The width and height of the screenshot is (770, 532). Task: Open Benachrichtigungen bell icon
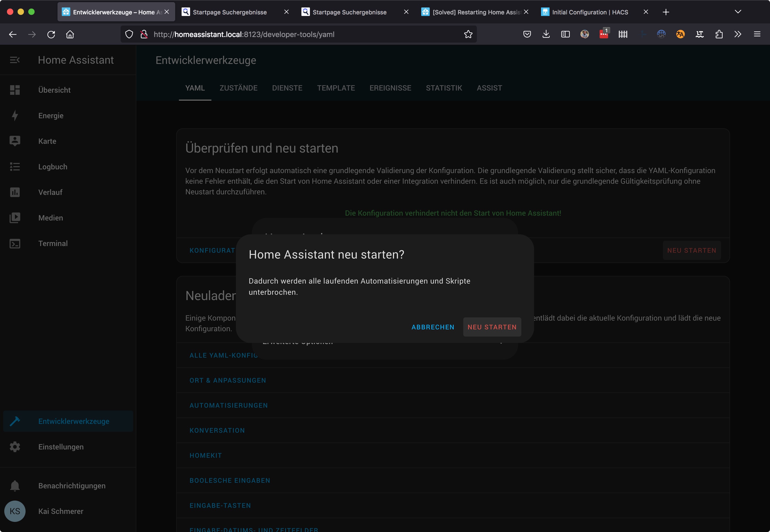click(x=15, y=486)
